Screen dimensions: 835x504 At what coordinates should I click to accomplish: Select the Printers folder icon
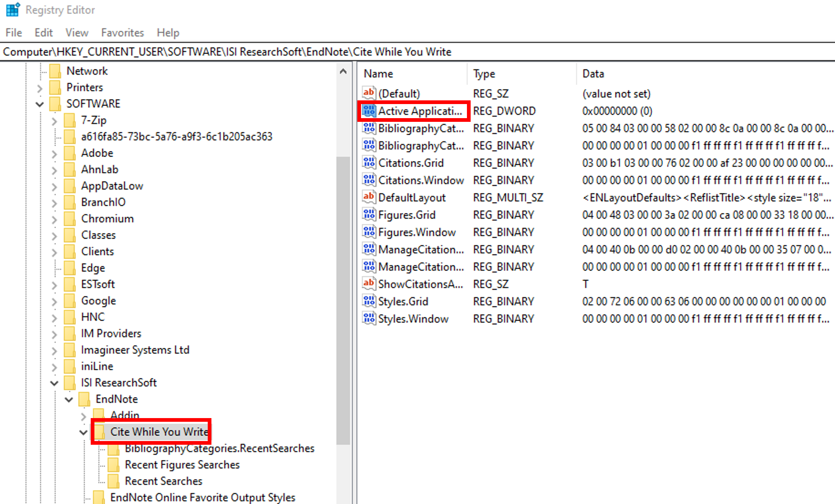[55, 87]
